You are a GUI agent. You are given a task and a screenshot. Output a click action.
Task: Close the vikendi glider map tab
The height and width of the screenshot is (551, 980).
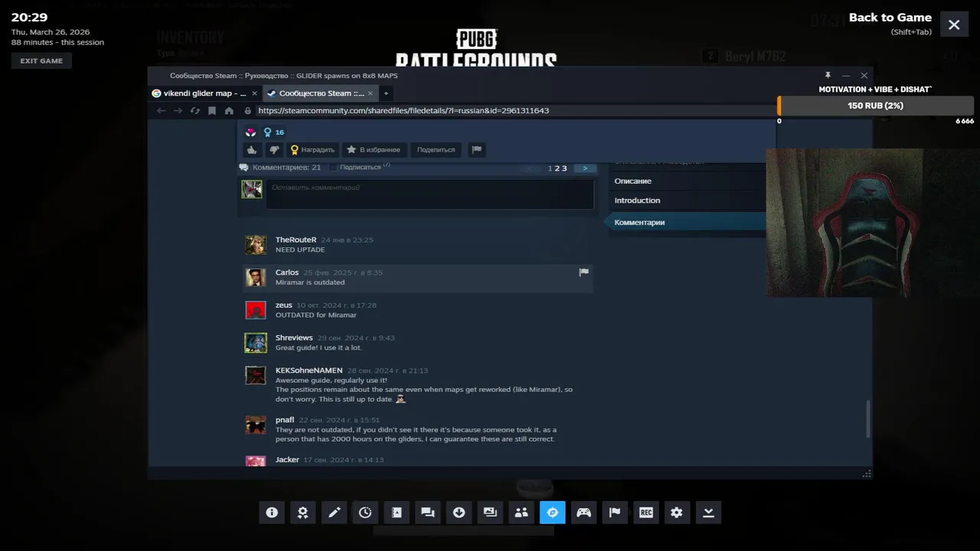point(255,93)
